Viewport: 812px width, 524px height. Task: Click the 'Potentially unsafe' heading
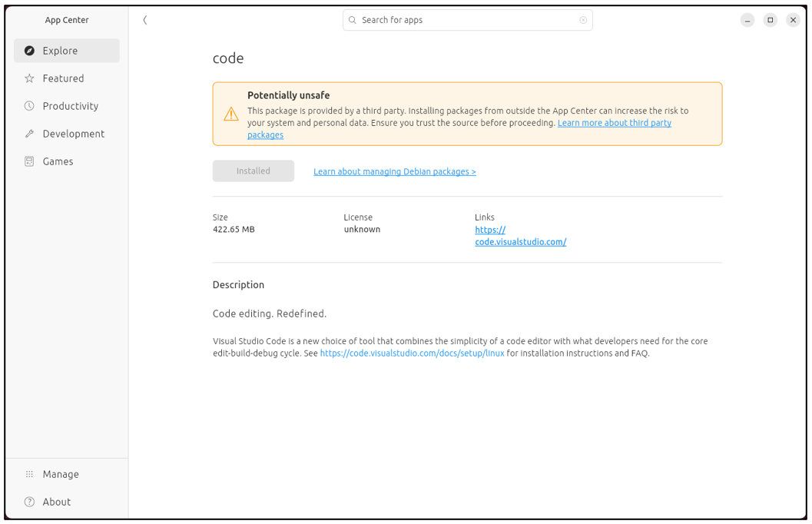click(288, 95)
